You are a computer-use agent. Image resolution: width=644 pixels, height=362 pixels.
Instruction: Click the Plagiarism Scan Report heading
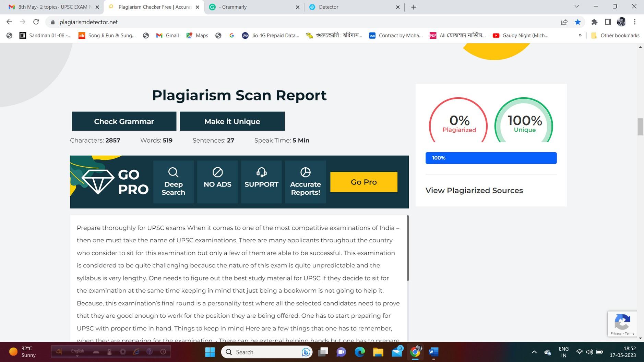click(239, 95)
